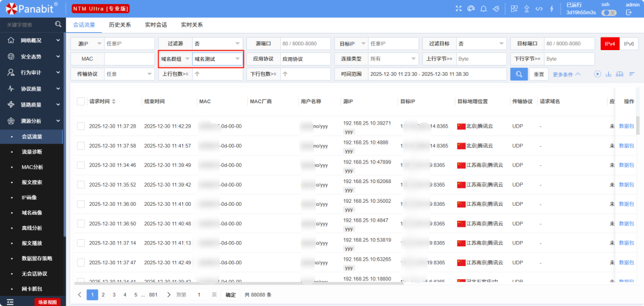Click 确定 to jump to page
Viewport: 644px width, 306px height.
(230, 295)
